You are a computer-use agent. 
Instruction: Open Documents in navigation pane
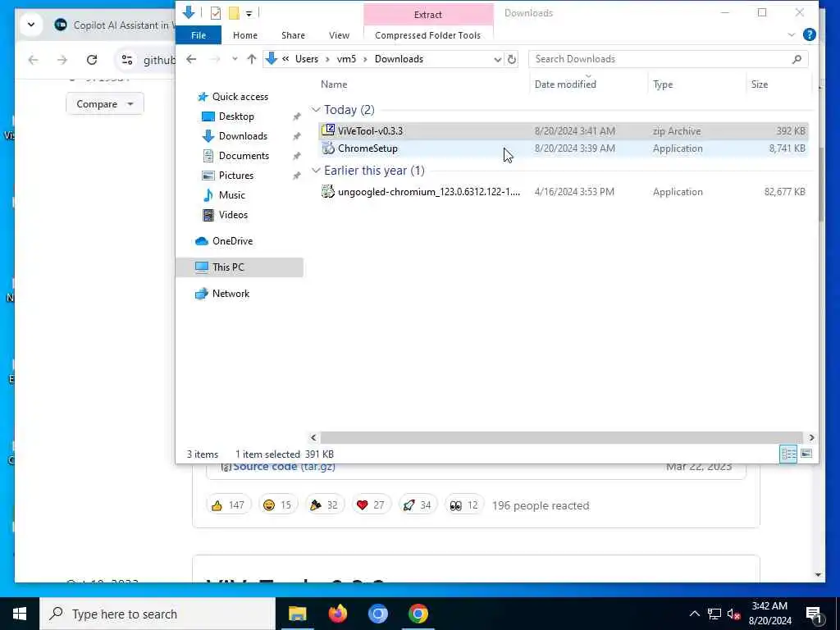244,156
